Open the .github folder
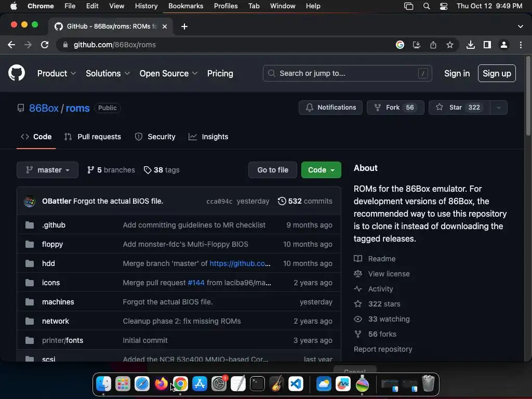The width and height of the screenshot is (532, 399). pyautogui.click(x=54, y=225)
